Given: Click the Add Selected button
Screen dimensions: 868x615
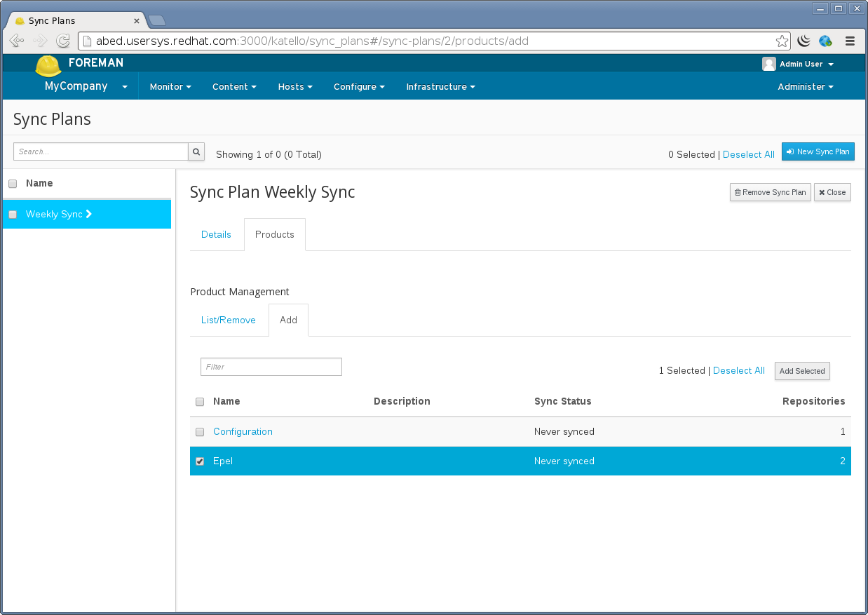Looking at the screenshot, I should [801, 371].
